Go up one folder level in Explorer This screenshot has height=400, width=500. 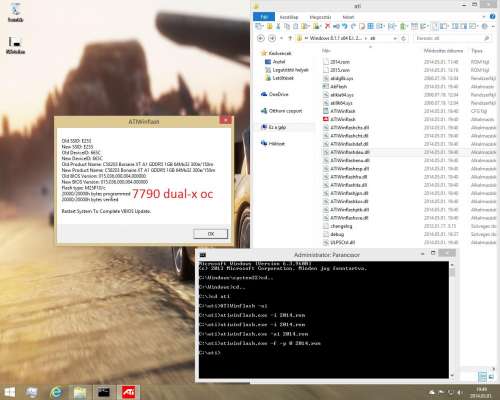pos(290,38)
